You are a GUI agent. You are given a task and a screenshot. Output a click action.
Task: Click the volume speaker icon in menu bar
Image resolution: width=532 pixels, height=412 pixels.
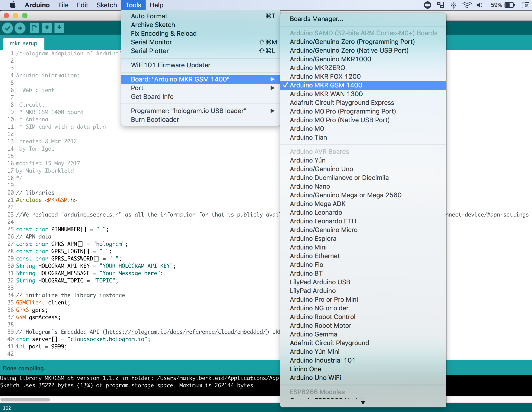click(x=479, y=5)
